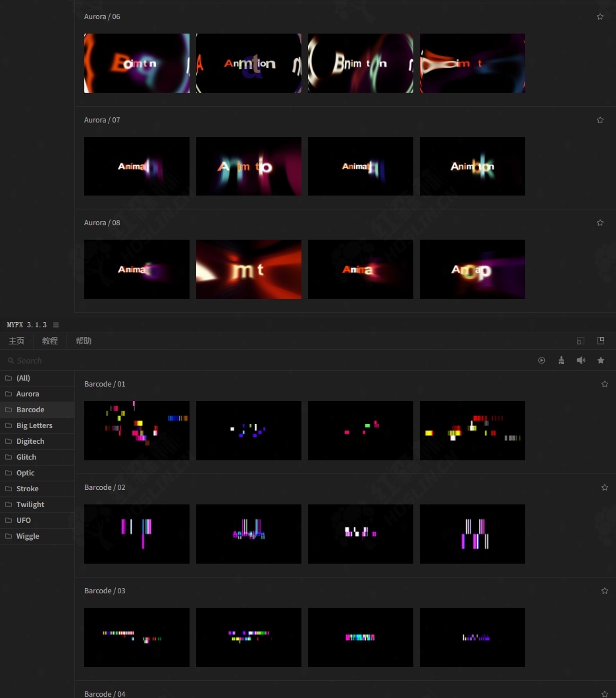Select the Glitch category folder
Viewport: 616px width, 698px height.
(26, 457)
